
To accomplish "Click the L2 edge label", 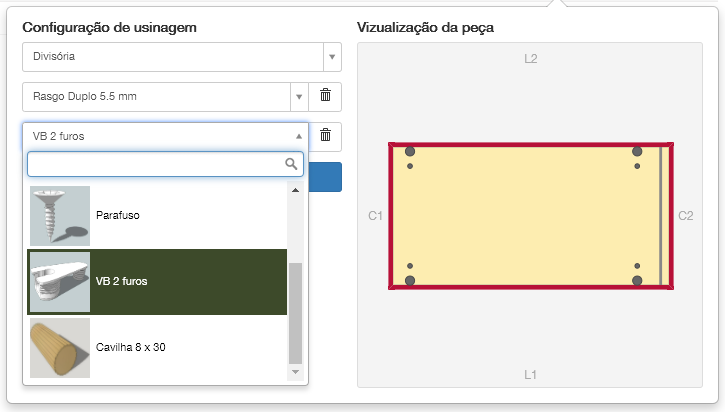I will pos(531,59).
